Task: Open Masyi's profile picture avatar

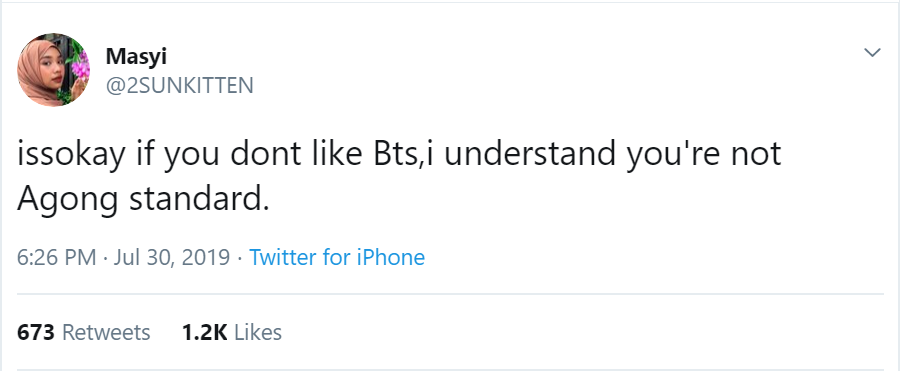Action: [x=53, y=70]
